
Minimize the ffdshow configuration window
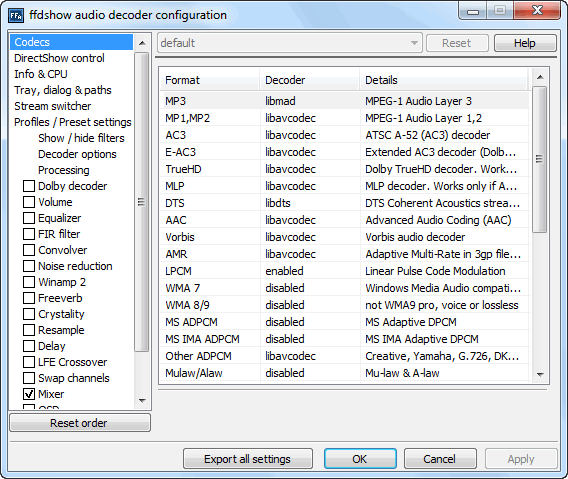pyautogui.click(x=473, y=11)
